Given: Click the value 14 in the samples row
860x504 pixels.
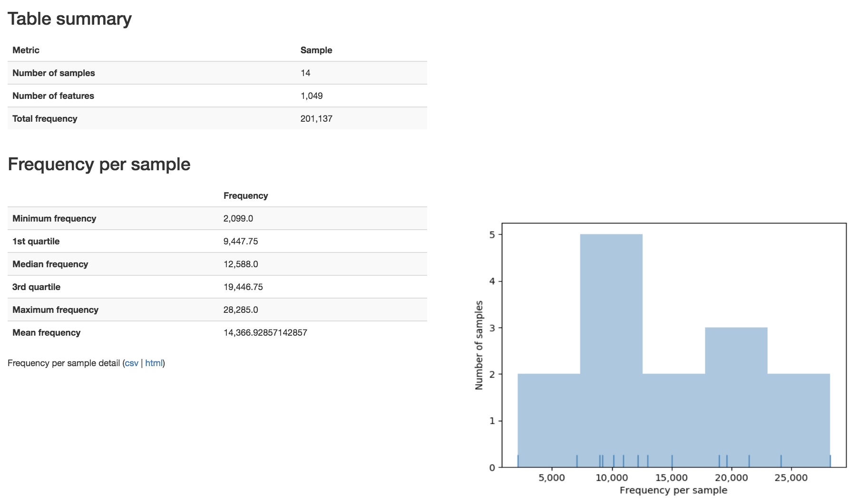Looking at the screenshot, I should point(305,73).
